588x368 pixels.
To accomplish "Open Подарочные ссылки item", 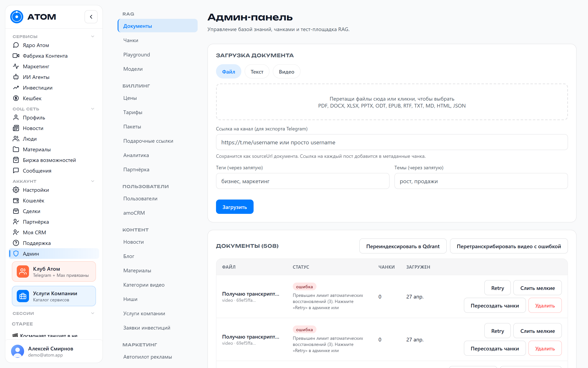I will pyautogui.click(x=157, y=141).
